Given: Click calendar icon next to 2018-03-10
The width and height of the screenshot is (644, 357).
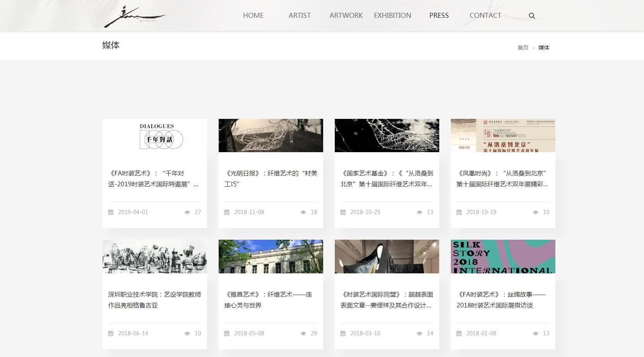Looking at the screenshot, I should (343, 333).
